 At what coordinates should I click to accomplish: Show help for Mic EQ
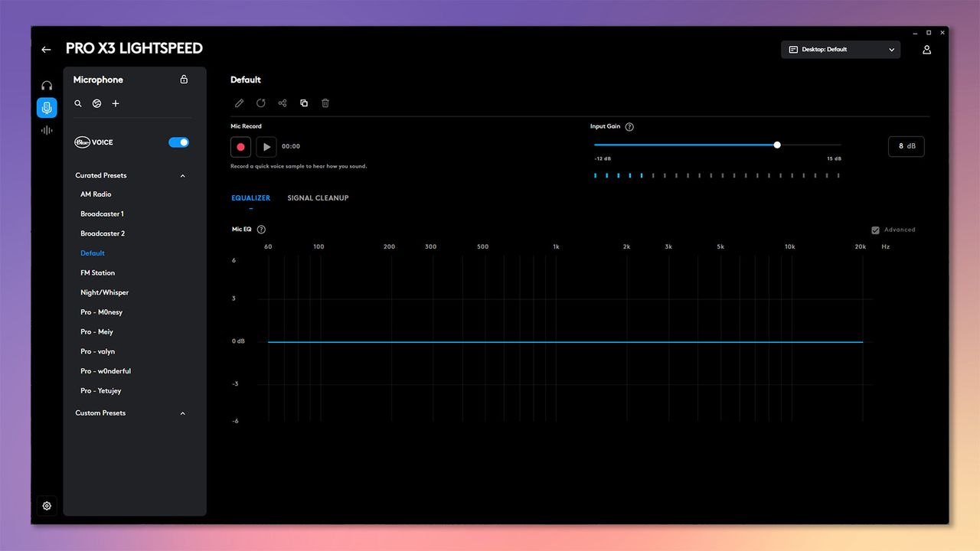point(262,230)
